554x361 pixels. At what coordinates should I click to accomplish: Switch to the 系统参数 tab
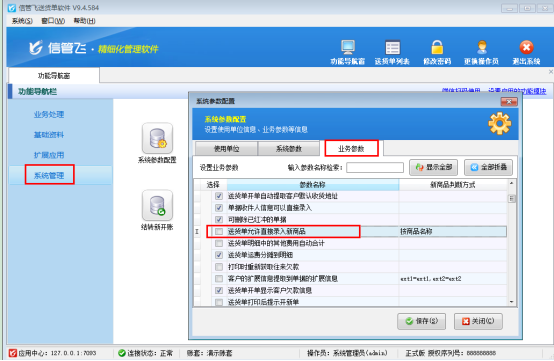click(x=289, y=149)
